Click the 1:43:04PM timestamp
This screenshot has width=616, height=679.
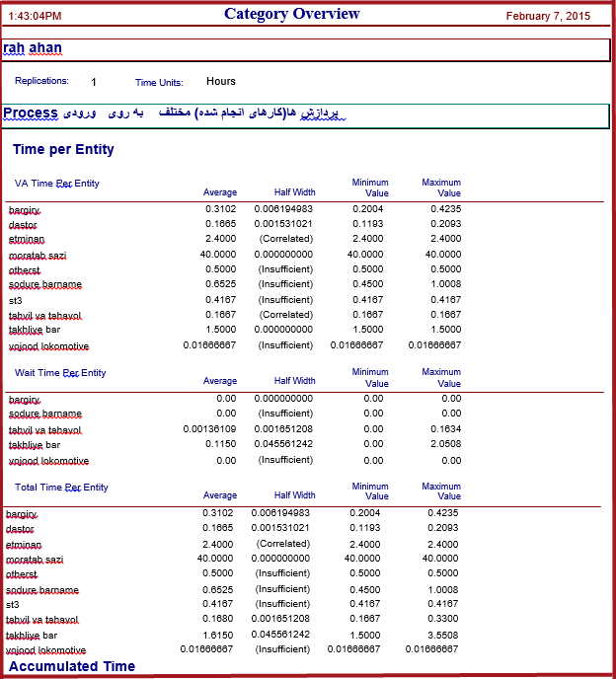coord(35,16)
